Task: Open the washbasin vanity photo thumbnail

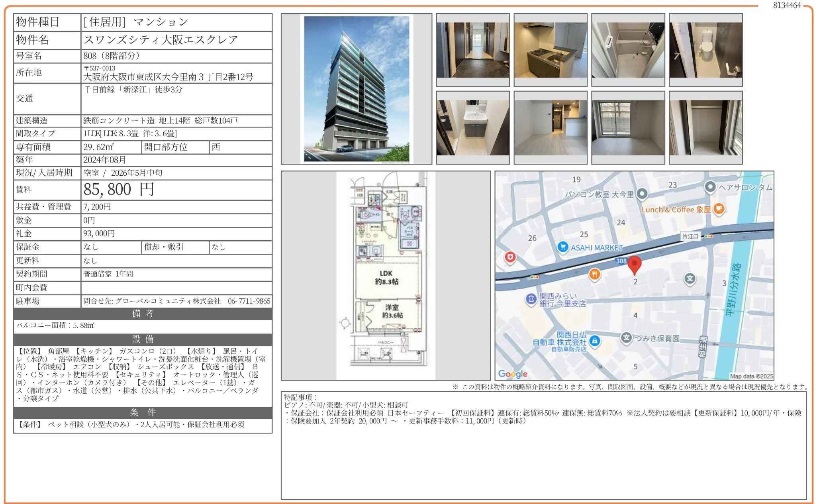Action: coord(473,127)
